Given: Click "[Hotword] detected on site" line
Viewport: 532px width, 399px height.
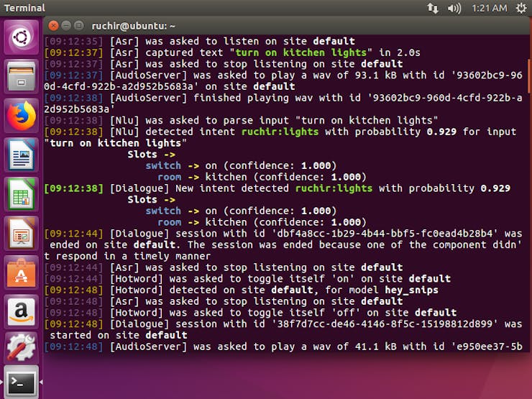Looking at the screenshot, I should click(242, 290).
